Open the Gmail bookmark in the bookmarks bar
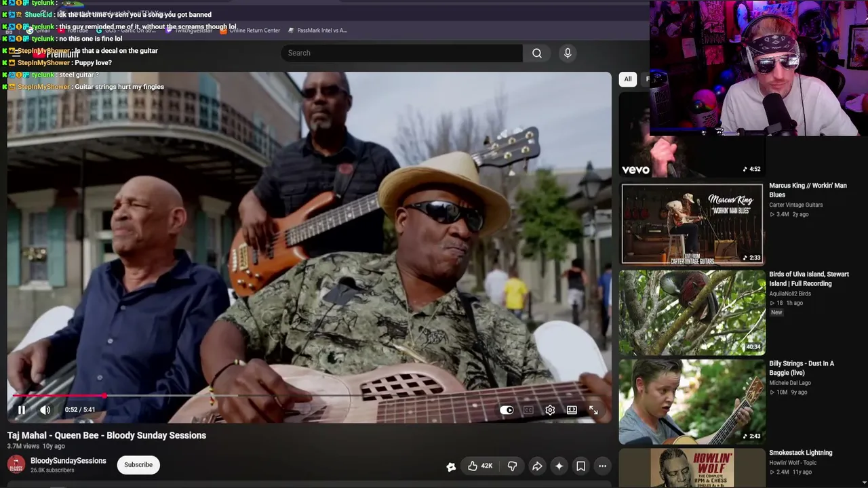This screenshot has width=868, height=488. [38, 30]
